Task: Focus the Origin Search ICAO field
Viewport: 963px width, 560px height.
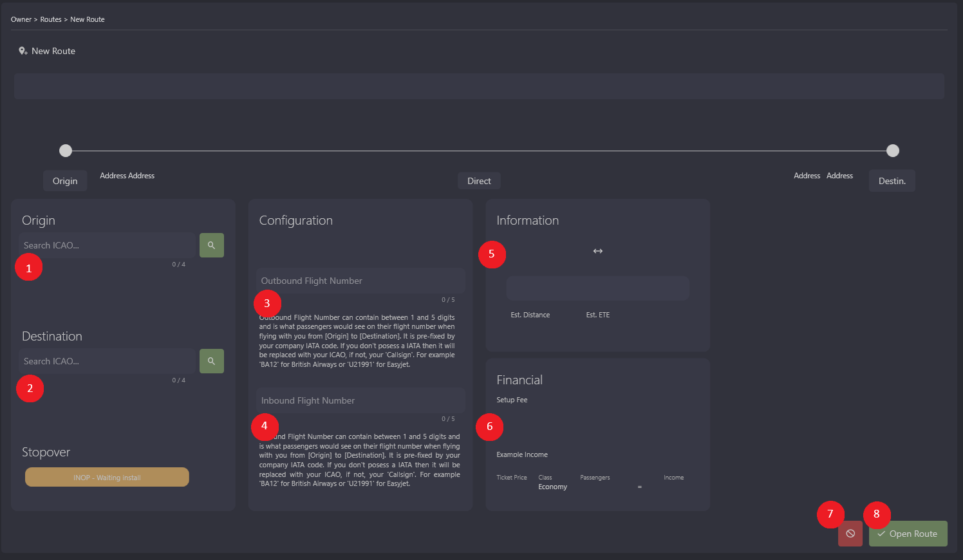Action: tap(107, 245)
